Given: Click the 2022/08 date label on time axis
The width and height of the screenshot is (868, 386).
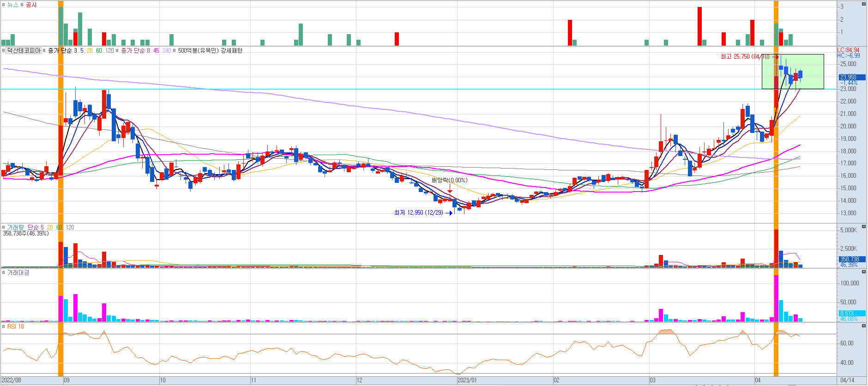Looking at the screenshot, I should [12, 380].
